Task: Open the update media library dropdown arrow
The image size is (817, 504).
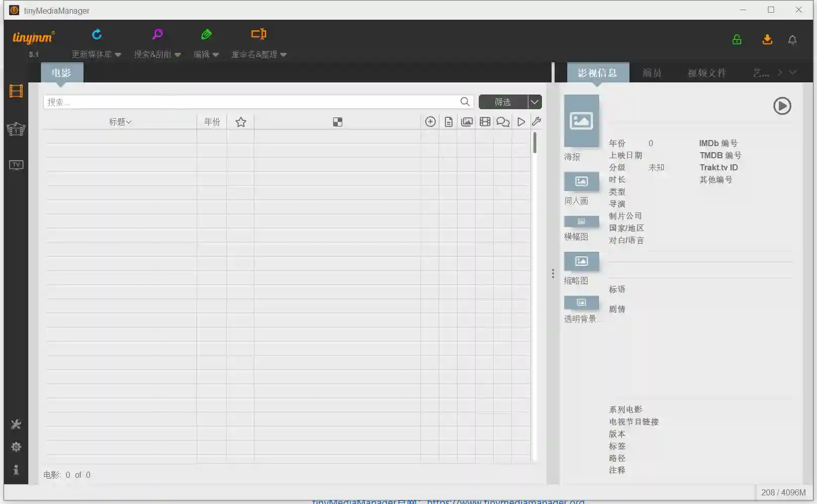Action: 118,55
